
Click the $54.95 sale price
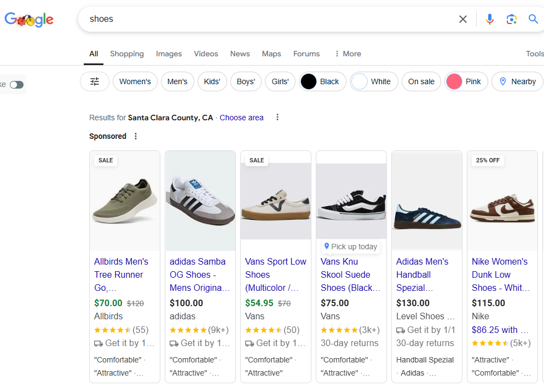(259, 303)
